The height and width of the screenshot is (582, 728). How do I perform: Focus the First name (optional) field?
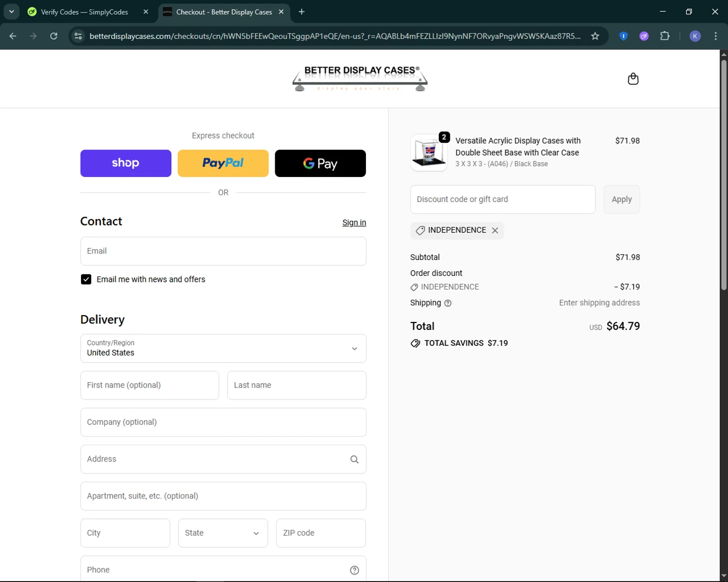click(x=149, y=386)
